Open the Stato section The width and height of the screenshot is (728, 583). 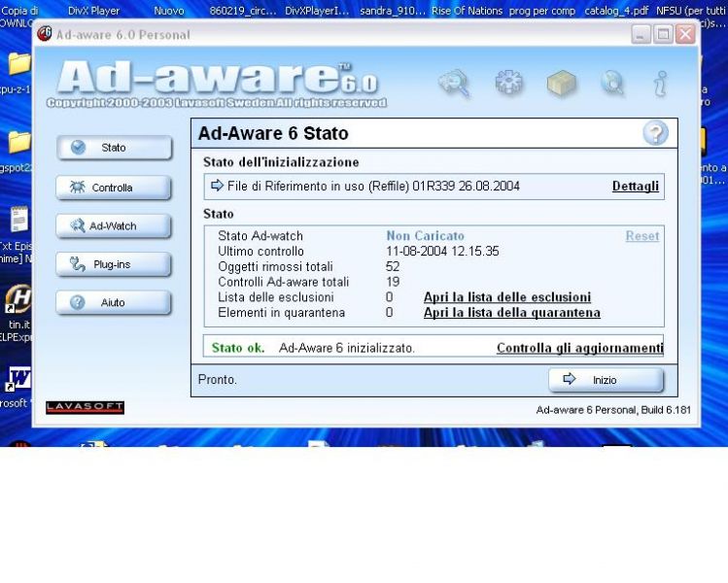(115, 148)
